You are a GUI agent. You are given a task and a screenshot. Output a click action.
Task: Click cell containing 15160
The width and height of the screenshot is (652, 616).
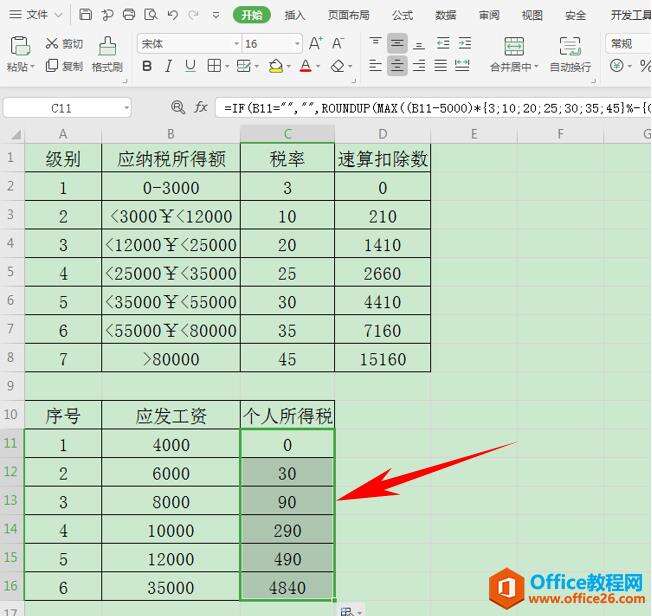[383, 359]
